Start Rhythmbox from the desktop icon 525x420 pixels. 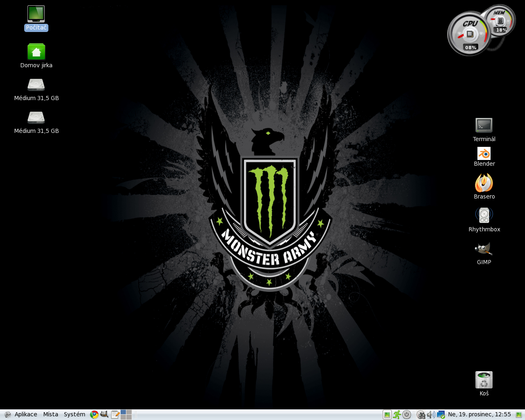[484, 215]
